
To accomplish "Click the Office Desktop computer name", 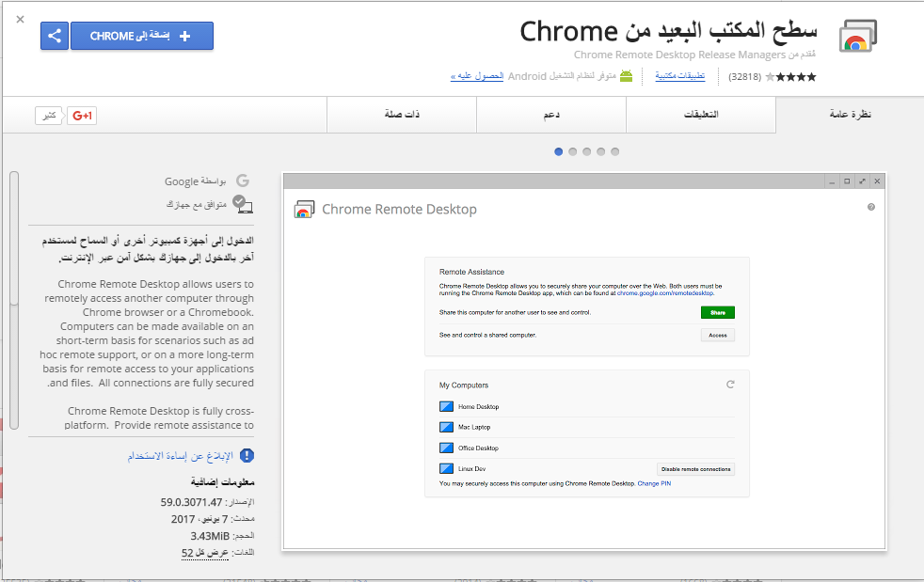I will point(479,448).
